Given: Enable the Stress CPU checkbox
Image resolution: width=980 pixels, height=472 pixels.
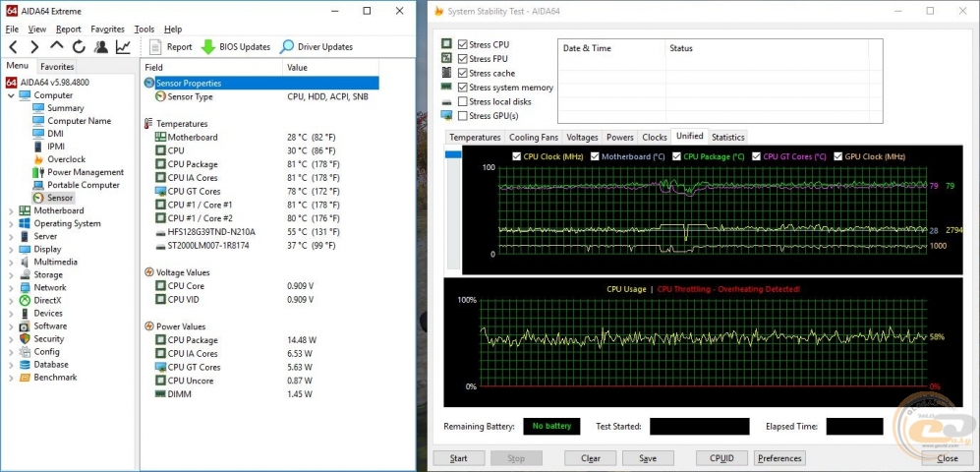Looking at the screenshot, I should (x=463, y=44).
